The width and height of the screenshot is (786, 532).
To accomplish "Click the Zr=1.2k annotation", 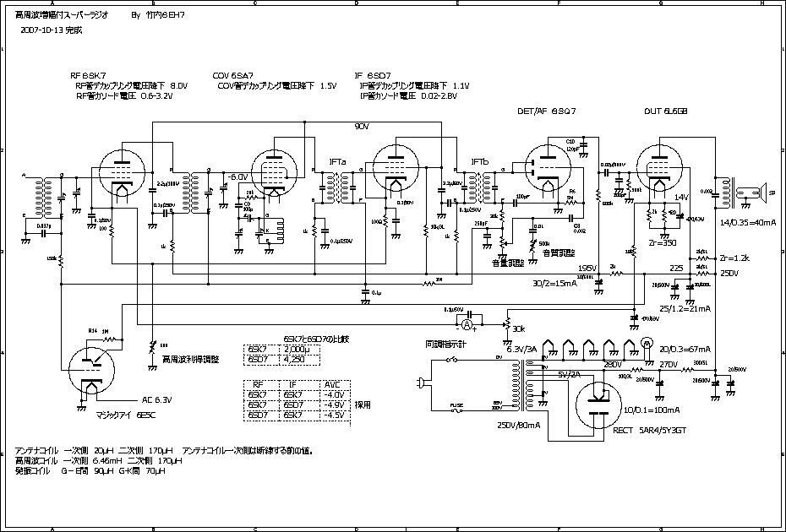I will 734,258.
